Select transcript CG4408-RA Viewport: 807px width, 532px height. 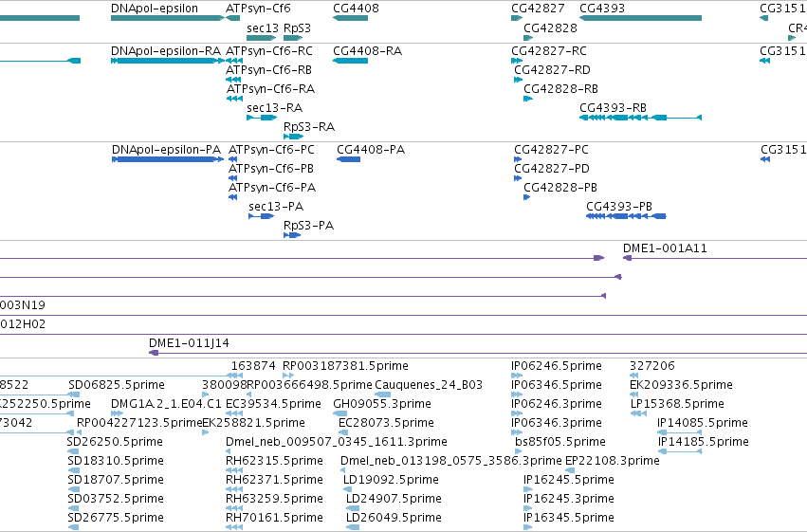350,61
